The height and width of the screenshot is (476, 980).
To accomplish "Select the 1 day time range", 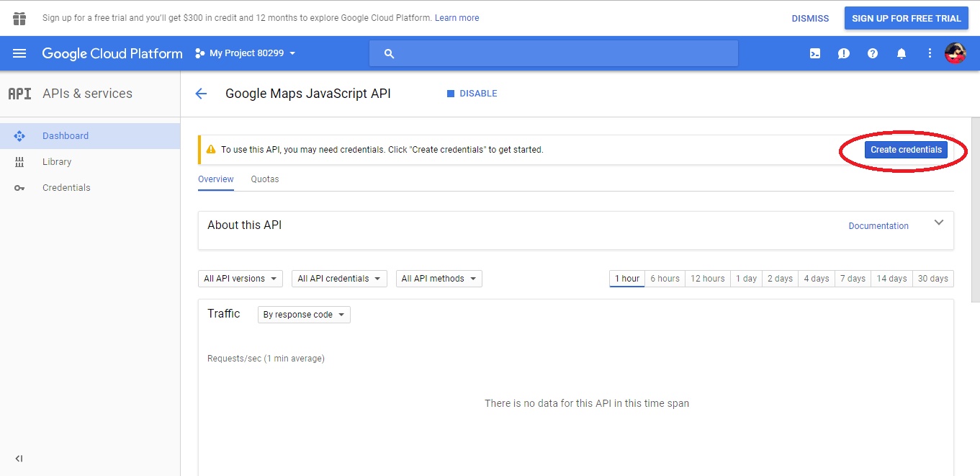I will click(746, 279).
